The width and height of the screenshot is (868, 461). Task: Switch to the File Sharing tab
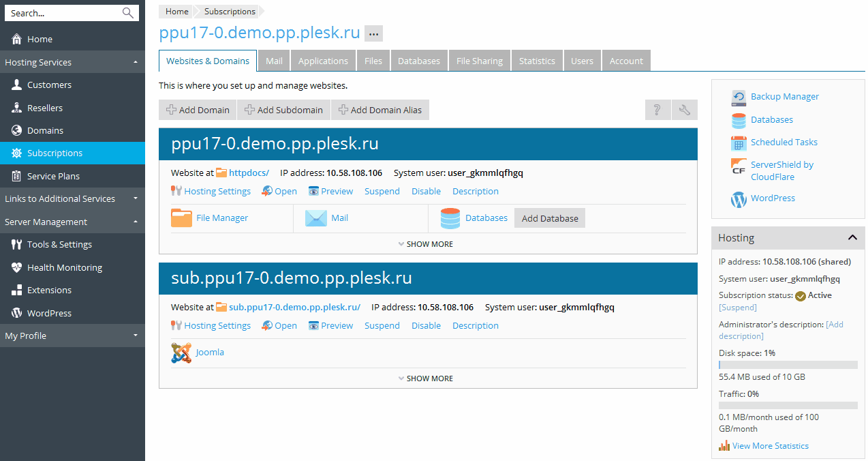(x=479, y=61)
